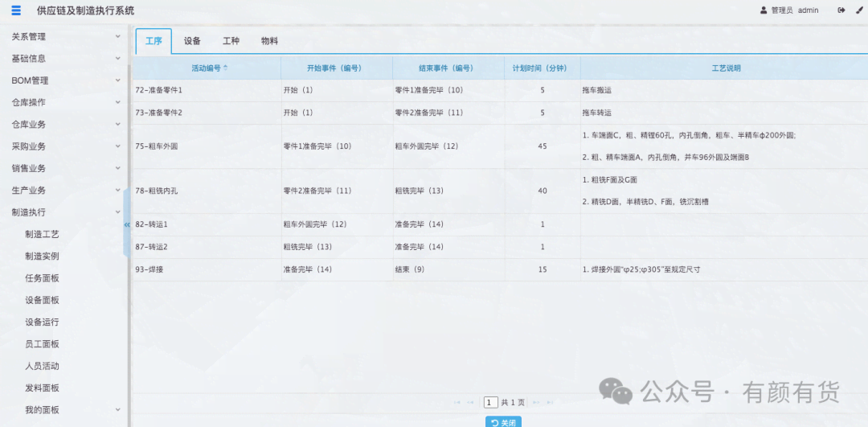Switch to the 设备 tab
This screenshot has width=868, height=427.
click(x=192, y=41)
